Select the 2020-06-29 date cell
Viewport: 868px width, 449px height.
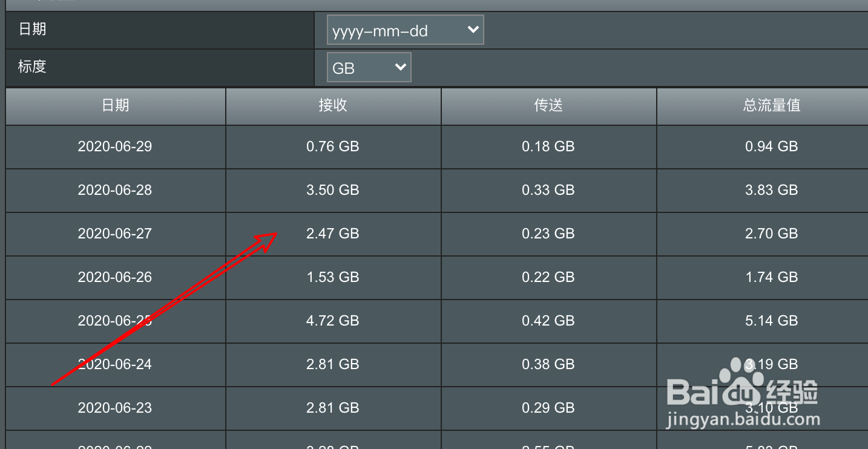click(x=115, y=146)
